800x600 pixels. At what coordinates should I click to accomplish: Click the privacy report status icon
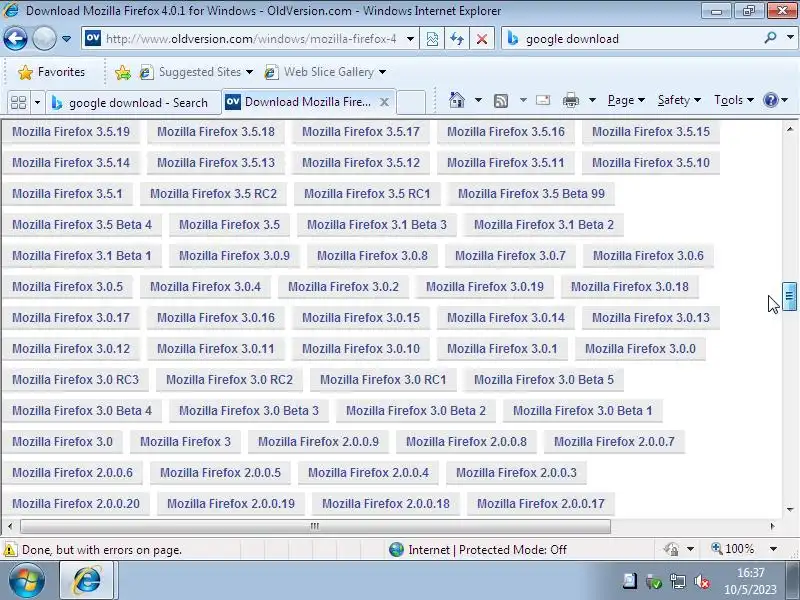(671, 549)
